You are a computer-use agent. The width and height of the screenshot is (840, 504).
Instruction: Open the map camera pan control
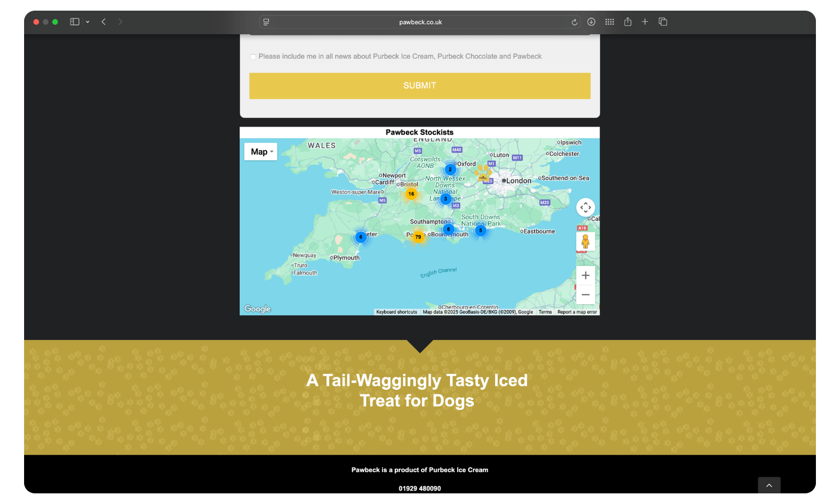586,207
